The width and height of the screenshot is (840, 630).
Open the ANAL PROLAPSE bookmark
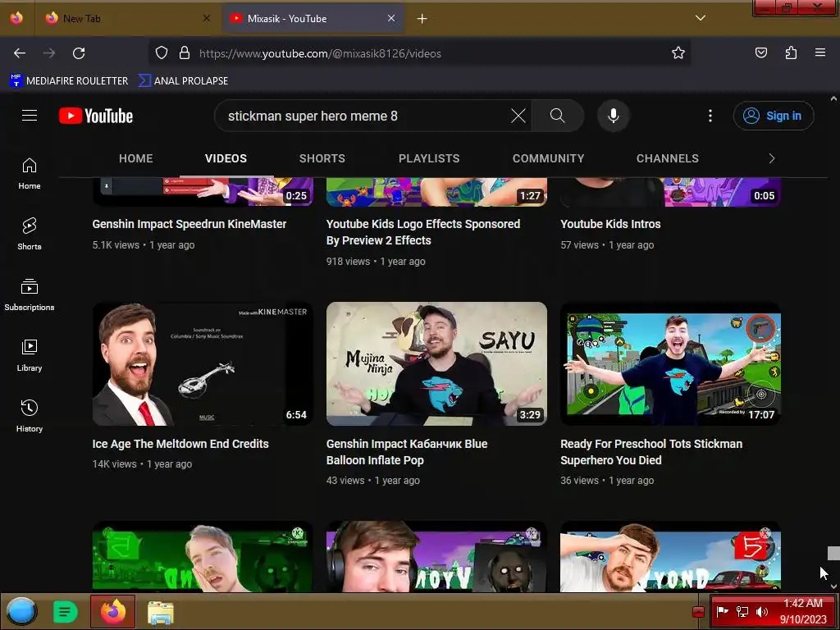(183, 81)
